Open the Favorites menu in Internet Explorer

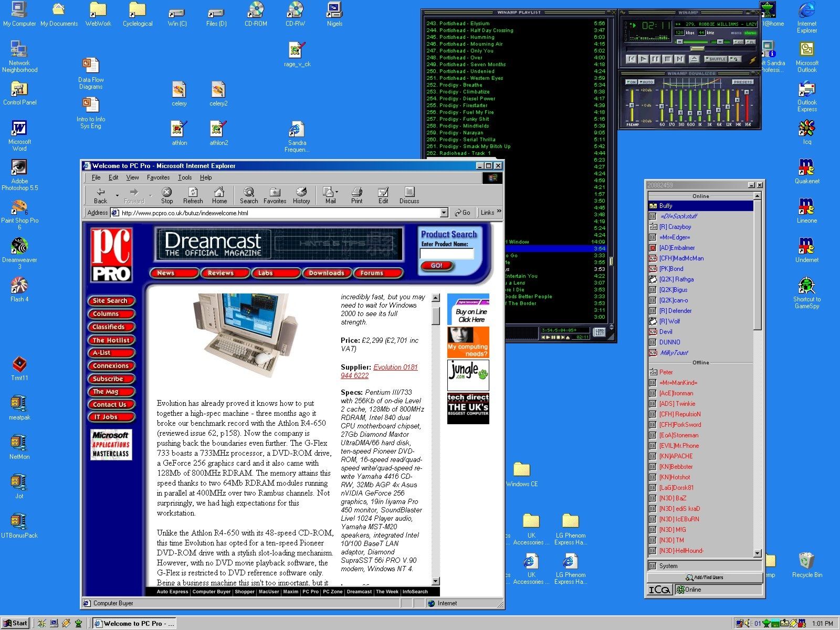pyautogui.click(x=158, y=177)
